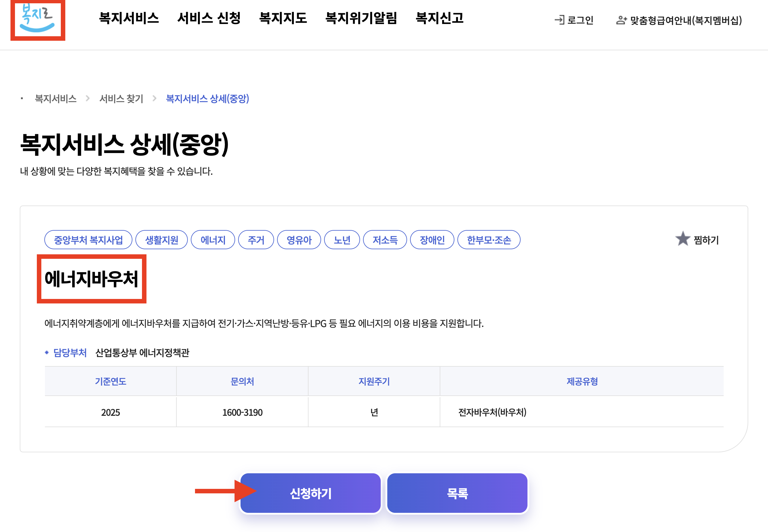Open the 복지신고 menu
This screenshot has width=768, height=532.
439,18
